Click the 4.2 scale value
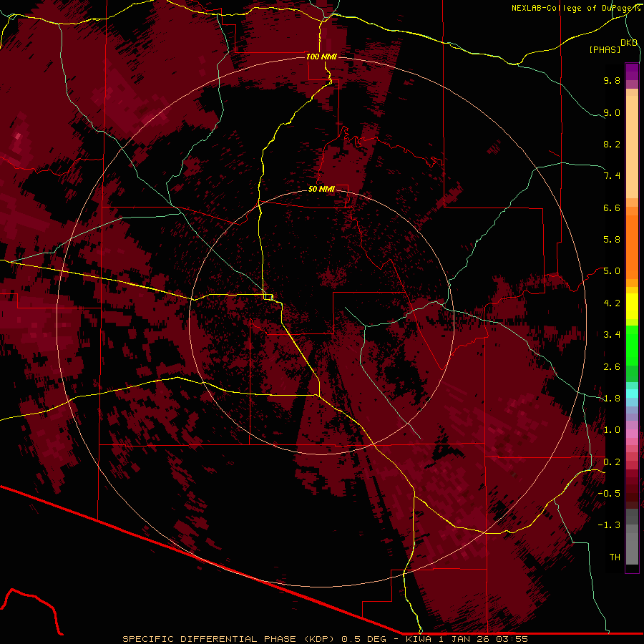Image resolution: width=644 pixels, height=644 pixels. pos(612,303)
